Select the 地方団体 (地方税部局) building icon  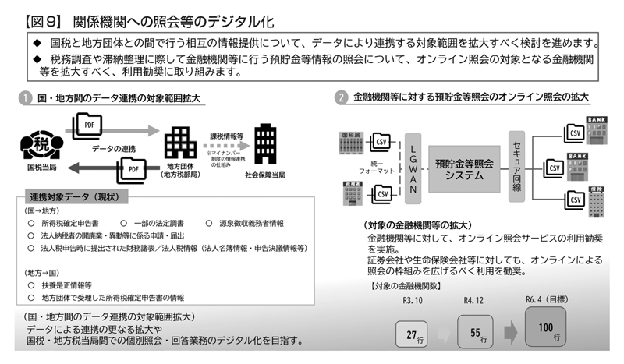pos(180,143)
